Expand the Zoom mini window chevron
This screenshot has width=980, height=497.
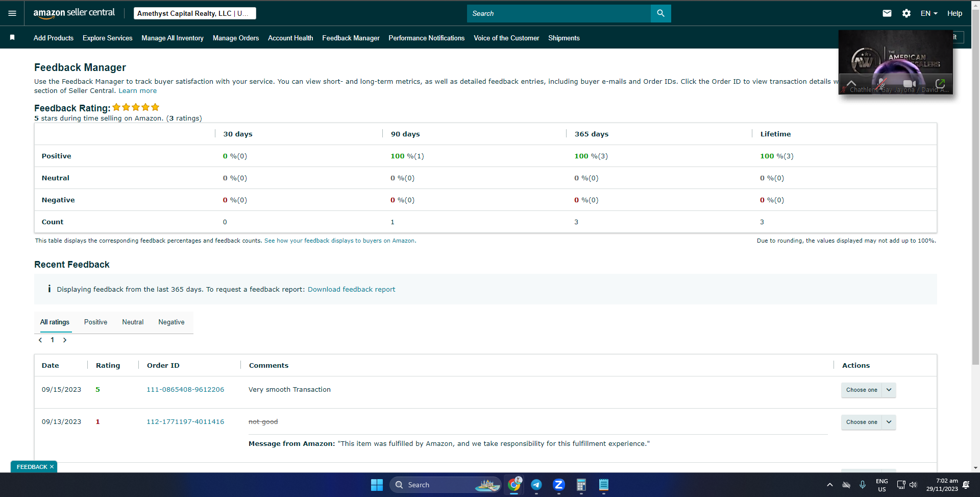point(851,83)
